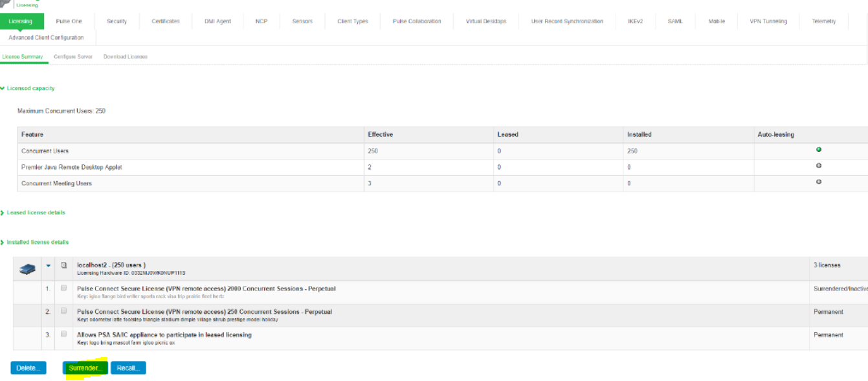Collapse the localhost2 license list arrow
Viewport: 868px width, 381px height.
(48, 265)
